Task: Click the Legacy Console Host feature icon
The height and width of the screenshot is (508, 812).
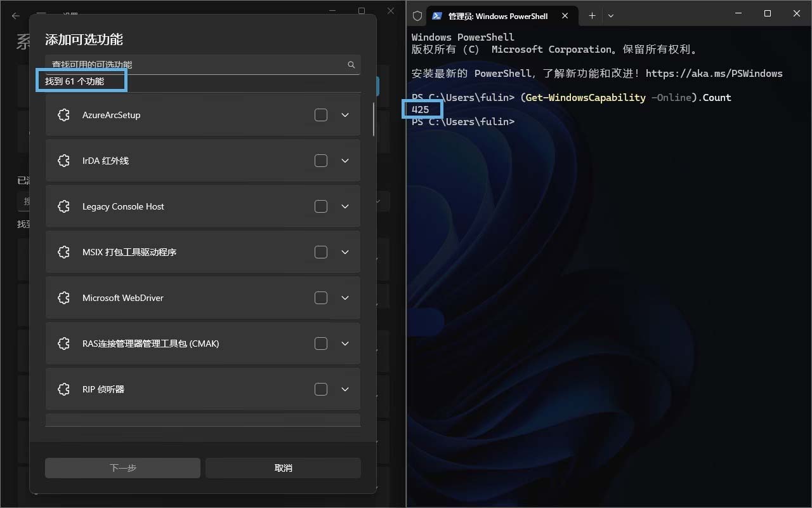Action: [x=63, y=206]
